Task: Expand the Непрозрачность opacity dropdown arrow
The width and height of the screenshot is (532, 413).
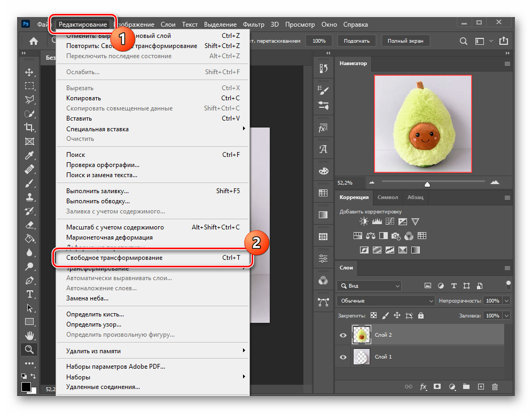Action: point(506,301)
